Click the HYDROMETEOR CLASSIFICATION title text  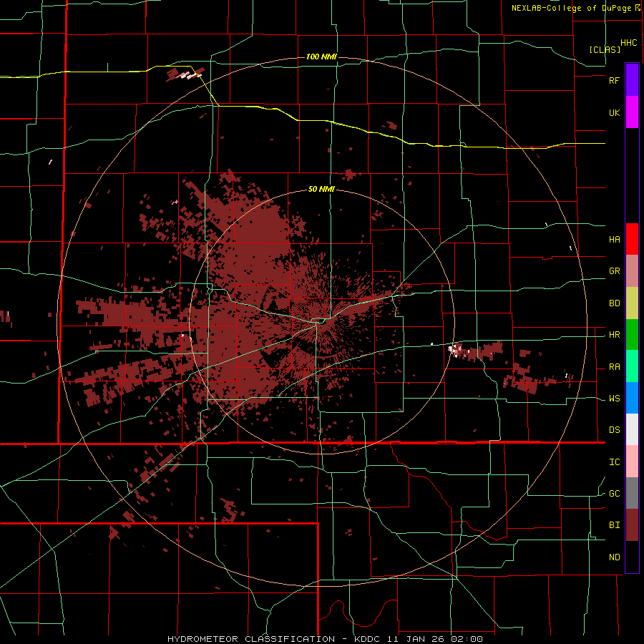tap(251, 639)
